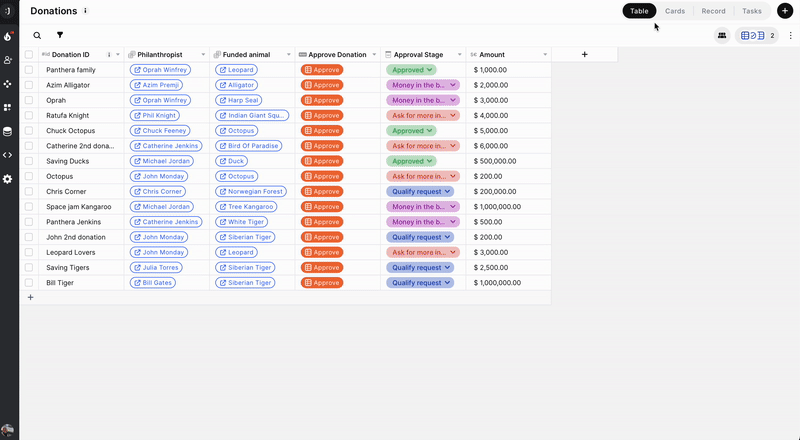Open the link icon in the Harp Seal chip
The image size is (800, 440).
(x=223, y=101)
